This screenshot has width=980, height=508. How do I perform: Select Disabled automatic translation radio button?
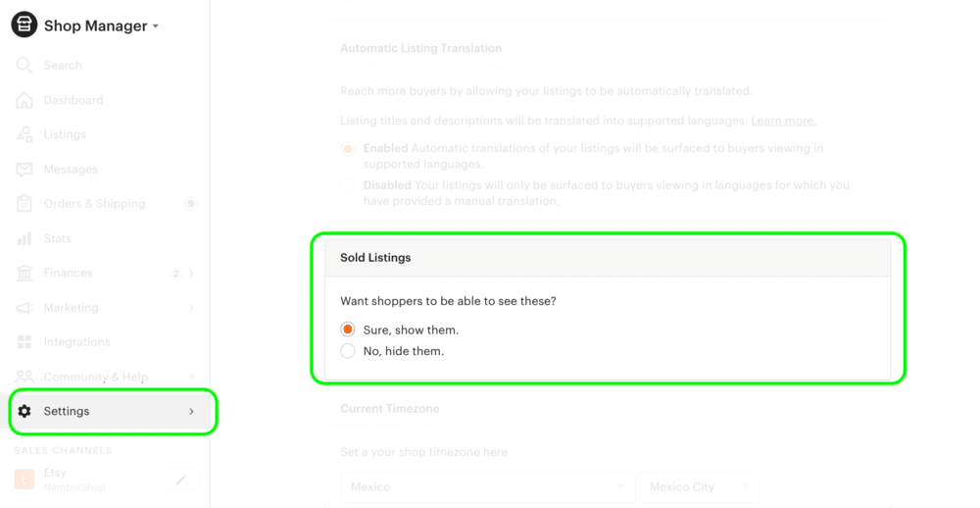pos(348,185)
